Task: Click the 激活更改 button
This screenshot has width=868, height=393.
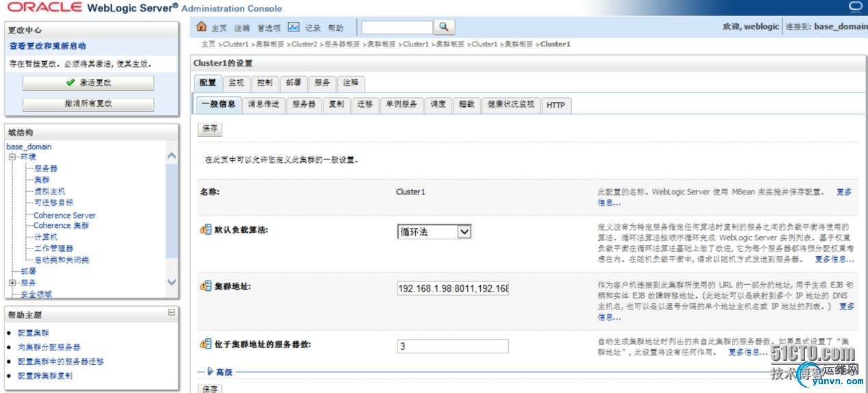Action: [88, 83]
